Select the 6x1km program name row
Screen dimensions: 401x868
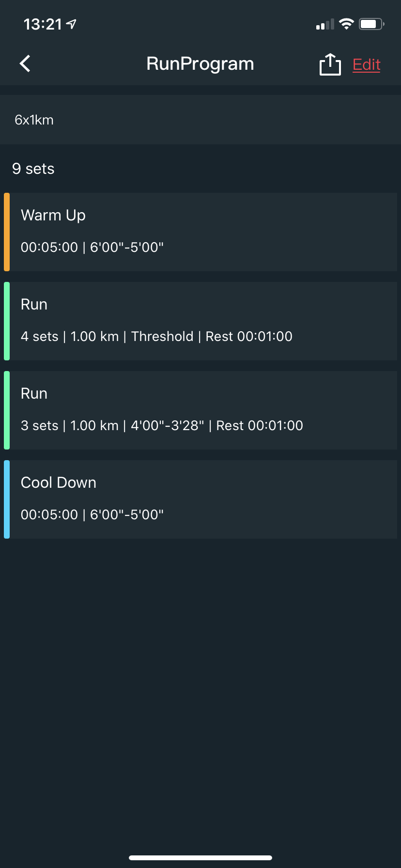pos(200,120)
